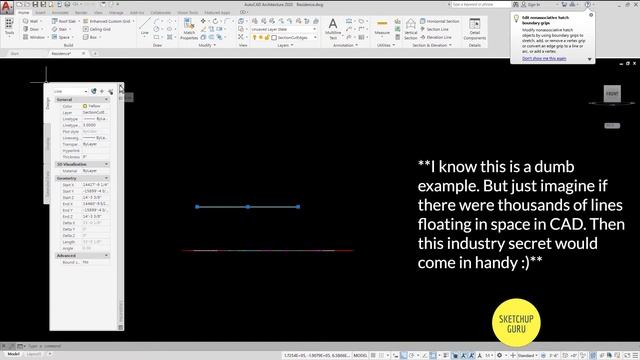This screenshot has width=640, height=360.
Task: Switch to the Home ribbon tab
Action: point(24,13)
